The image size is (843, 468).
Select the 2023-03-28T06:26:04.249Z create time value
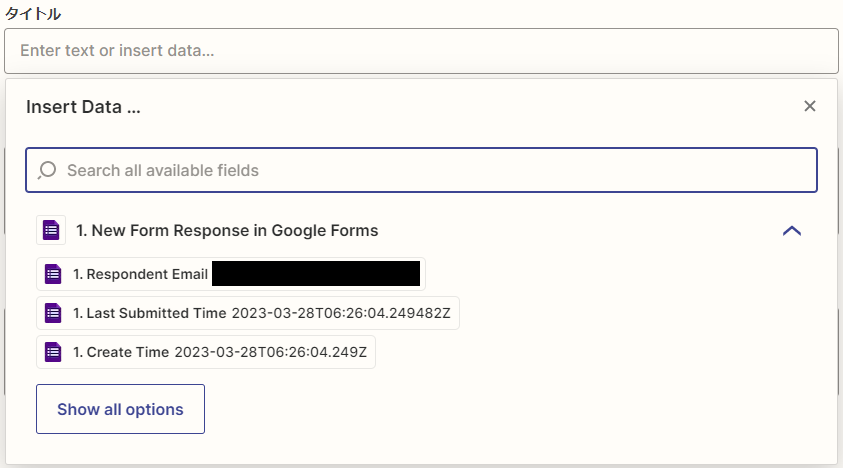coord(270,352)
